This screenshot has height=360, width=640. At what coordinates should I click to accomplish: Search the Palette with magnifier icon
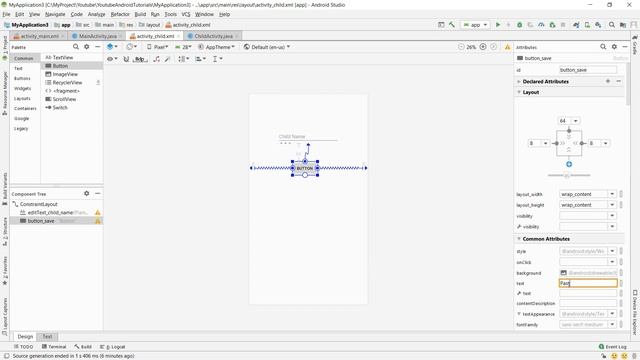(x=76, y=47)
